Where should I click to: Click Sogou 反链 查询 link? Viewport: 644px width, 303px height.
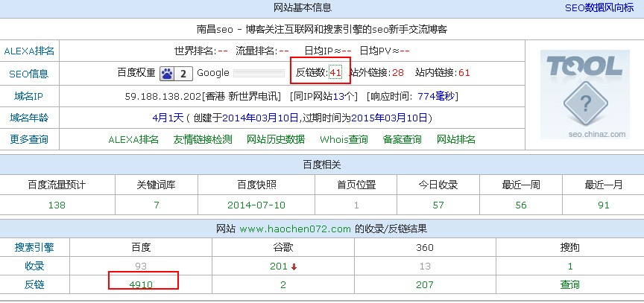[x=570, y=284]
